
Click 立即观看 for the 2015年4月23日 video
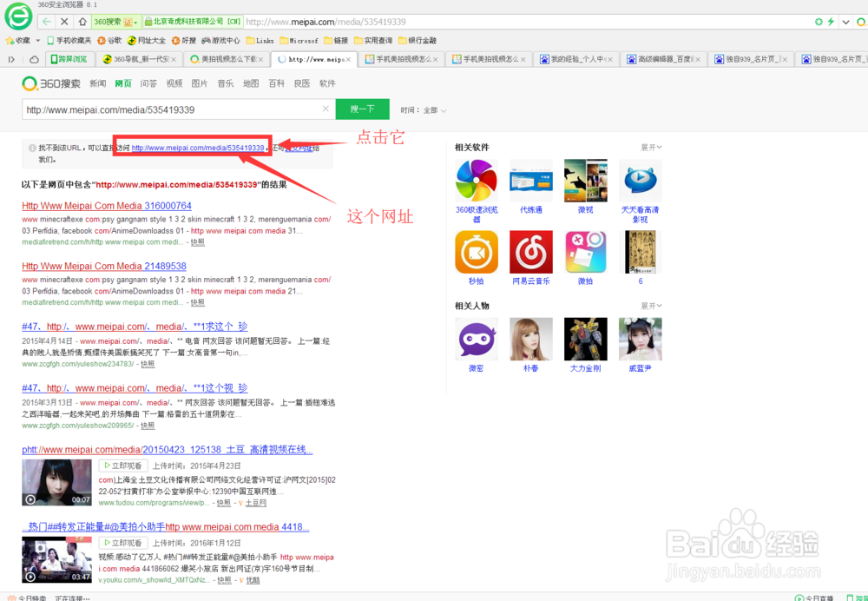123,466
